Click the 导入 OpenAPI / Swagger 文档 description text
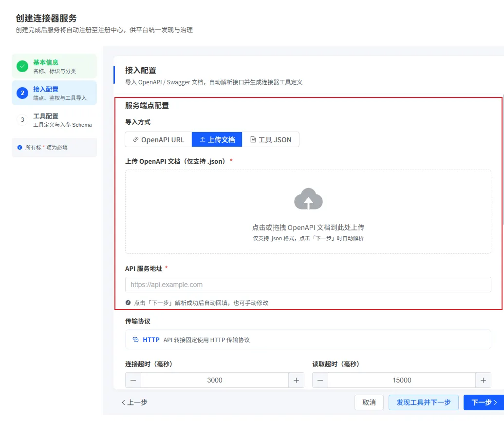The image size is (504, 440). tap(214, 82)
